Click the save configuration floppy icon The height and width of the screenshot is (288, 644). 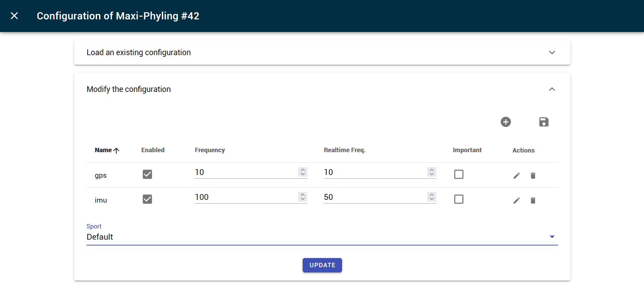[544, 122]
